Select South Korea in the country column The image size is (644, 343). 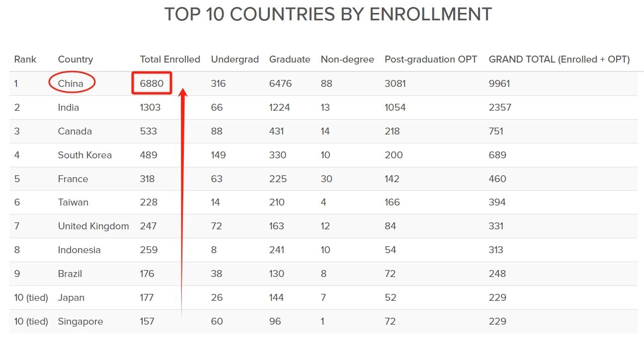[x=85, y=155]
